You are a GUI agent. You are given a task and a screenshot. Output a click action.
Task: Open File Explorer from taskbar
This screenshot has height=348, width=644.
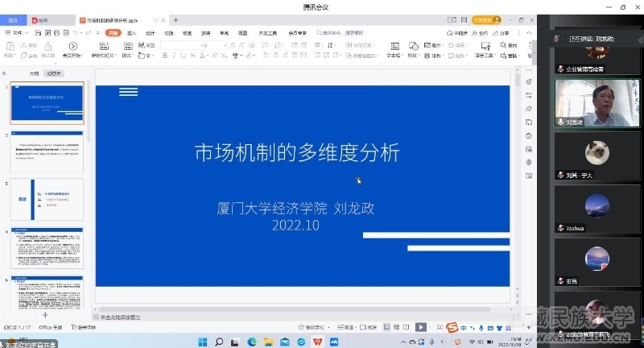point(268,342)
